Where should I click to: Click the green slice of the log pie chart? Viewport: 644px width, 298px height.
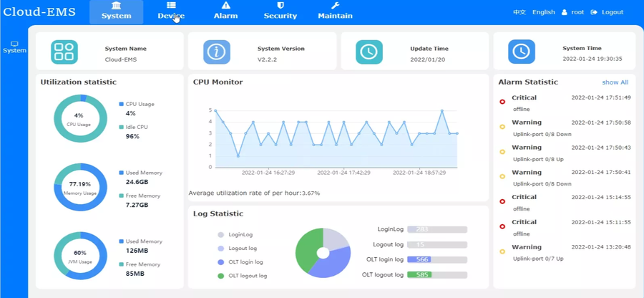pos(309,251)
